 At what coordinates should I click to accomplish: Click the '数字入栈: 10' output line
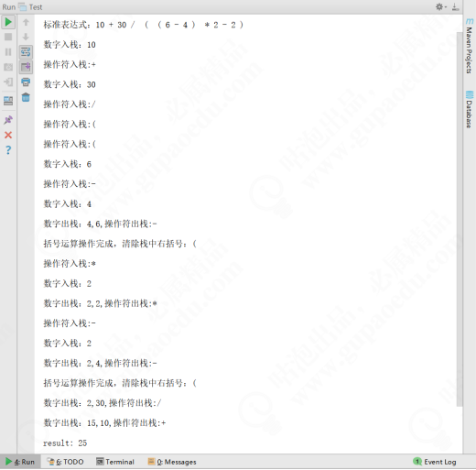(70, 45)
